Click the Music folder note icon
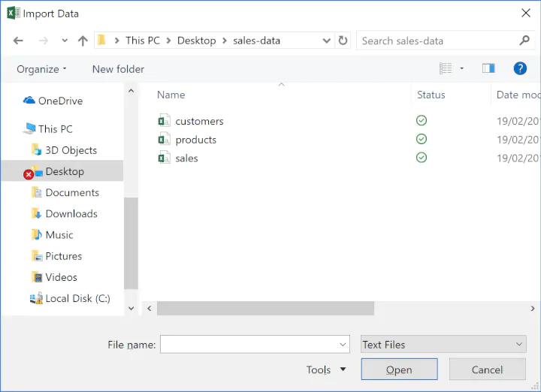The width and height of the screenshot is (541, 392). [x=37, y=235]
